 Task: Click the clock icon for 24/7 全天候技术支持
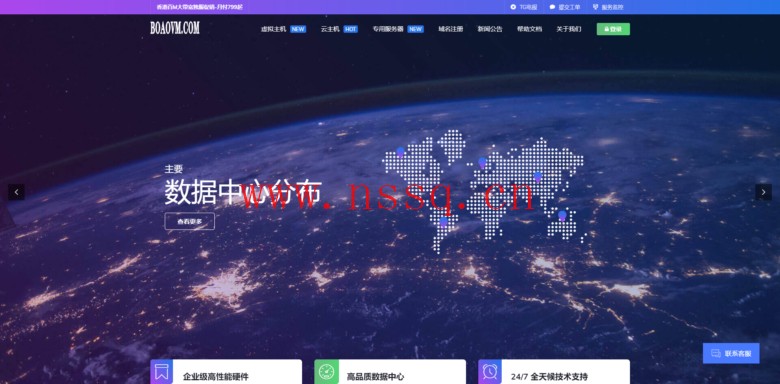[490, 372]
